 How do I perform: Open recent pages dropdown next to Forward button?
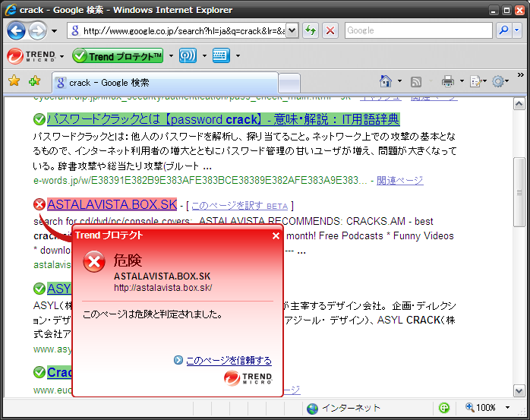54,31
